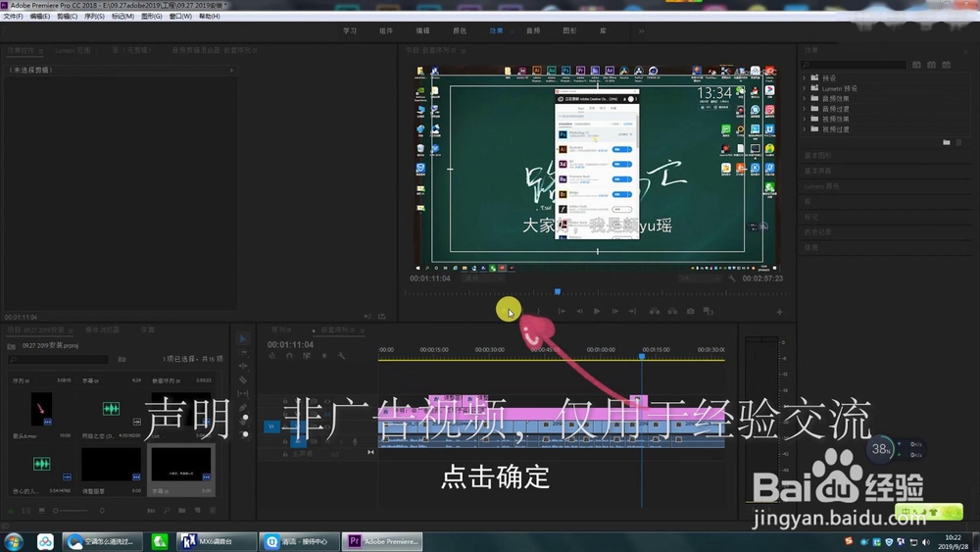Open the 文件(F) menu
The image size is (980, 552).
[13, 17]
